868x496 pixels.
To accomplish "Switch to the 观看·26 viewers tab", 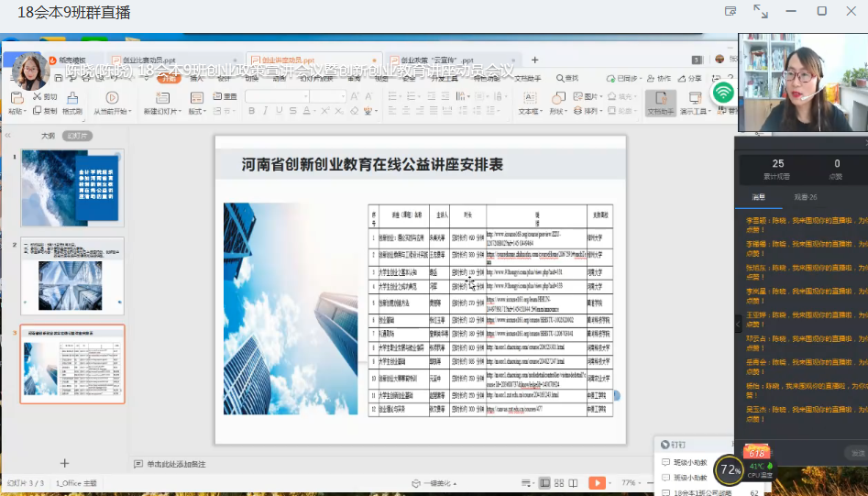I will coord(805,196).
